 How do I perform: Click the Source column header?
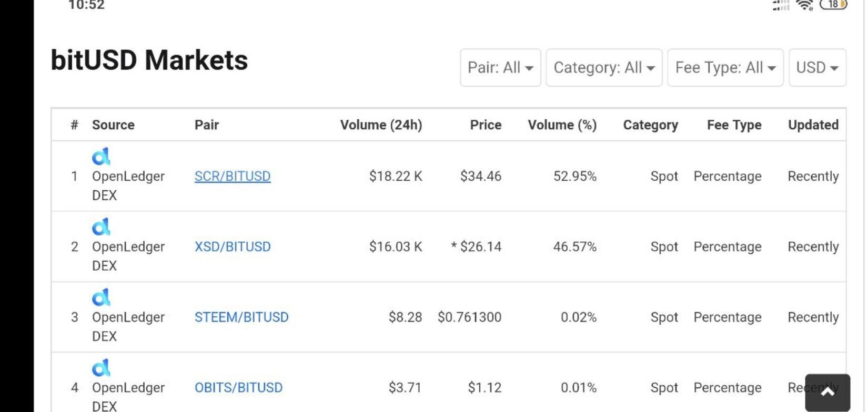(x=113, y=125)
